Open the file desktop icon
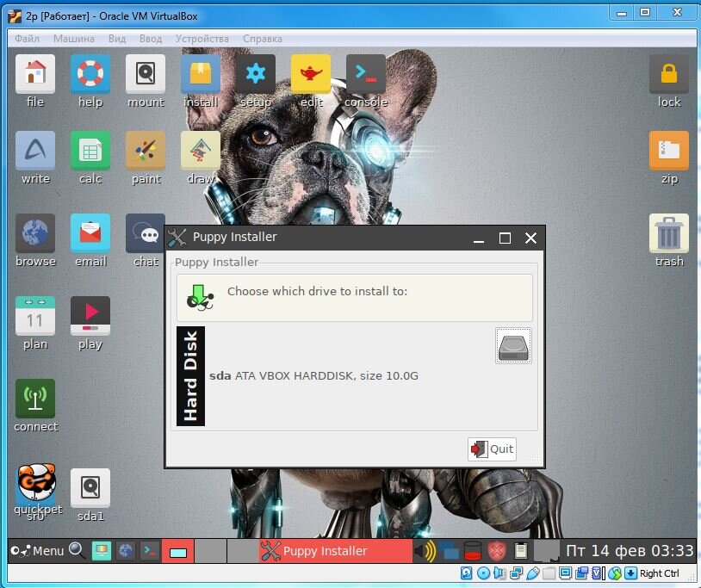This screenshot has width=701, height=588. pyautogui.click(x=35, y=74)
